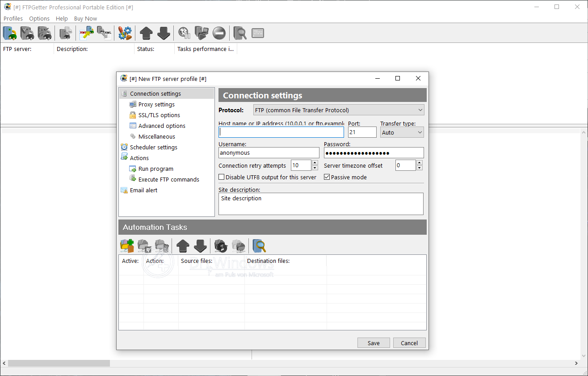Click the stop icon with minus sign
The width and height of the screenshot is (588, 376).
(219, 33)
